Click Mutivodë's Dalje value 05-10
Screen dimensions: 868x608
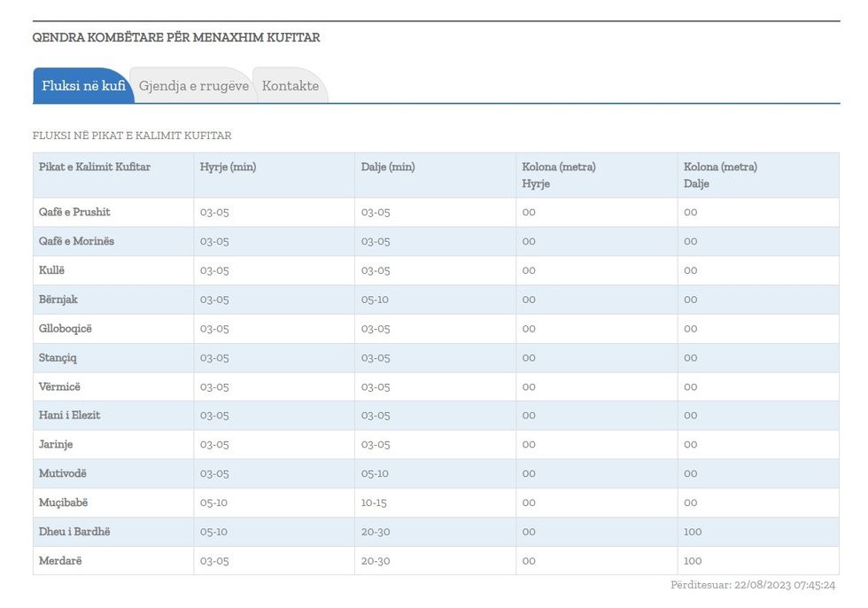tap(375, 474)
